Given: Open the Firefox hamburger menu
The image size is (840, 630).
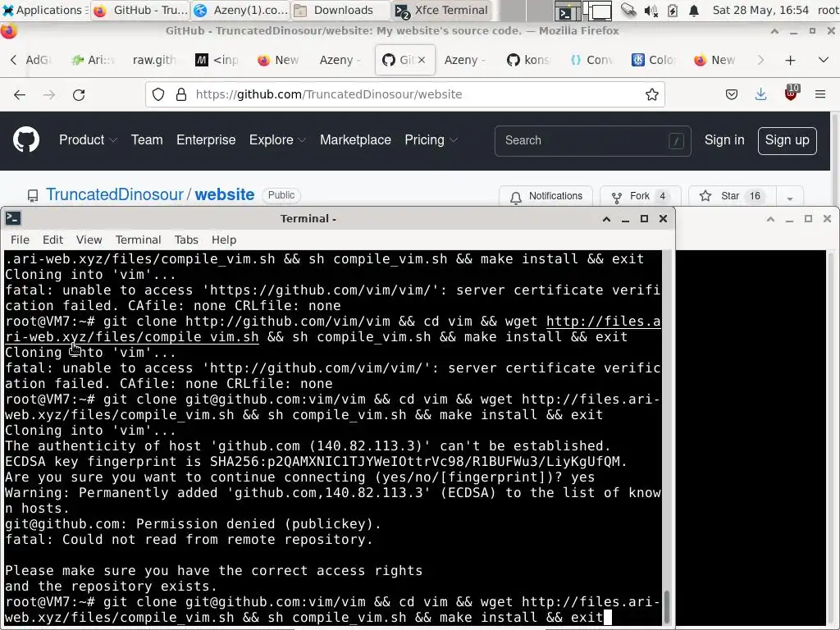Looking at the screenshot, I should (x=820, y=95).
